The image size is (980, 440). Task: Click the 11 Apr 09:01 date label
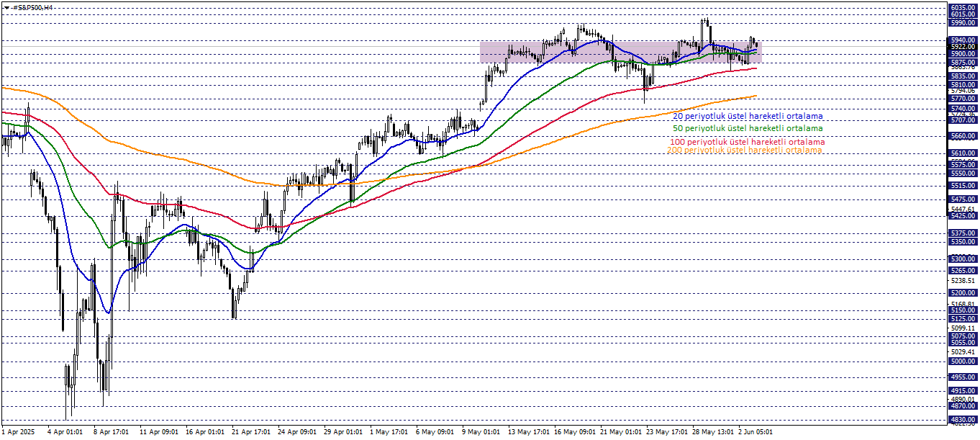pyautogui.click(x=159, y=432)
